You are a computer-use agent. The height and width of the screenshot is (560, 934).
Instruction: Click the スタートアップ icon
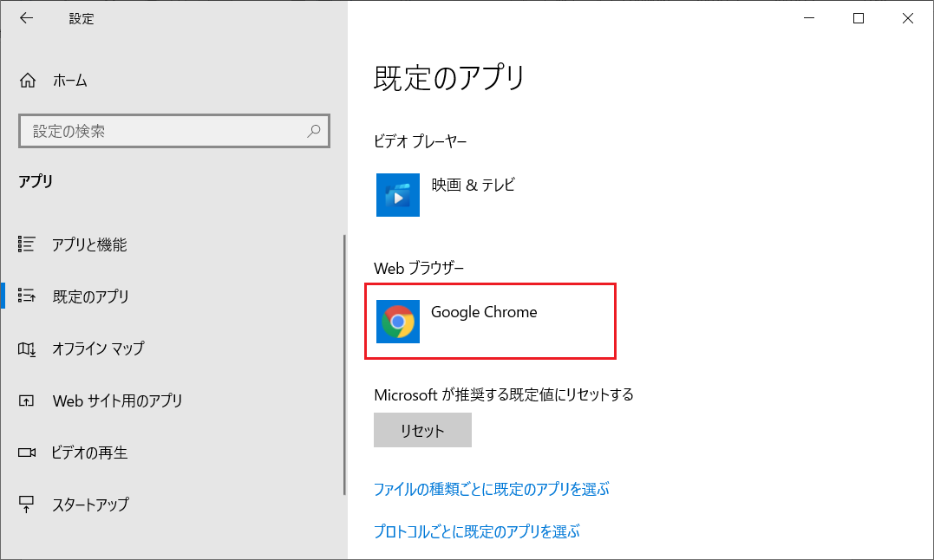pyautogui.click(x=26, y=505)
